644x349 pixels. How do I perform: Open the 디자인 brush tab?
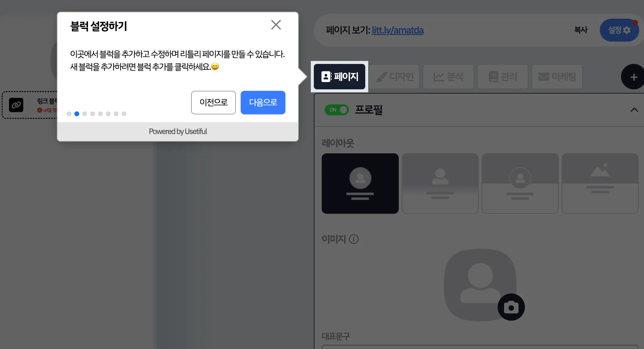point(395,77)
